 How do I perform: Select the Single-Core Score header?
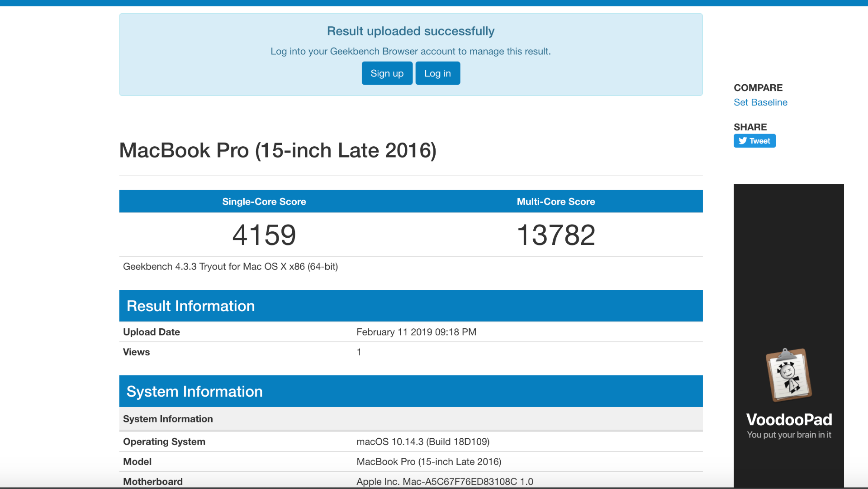(x=264, y=201)
